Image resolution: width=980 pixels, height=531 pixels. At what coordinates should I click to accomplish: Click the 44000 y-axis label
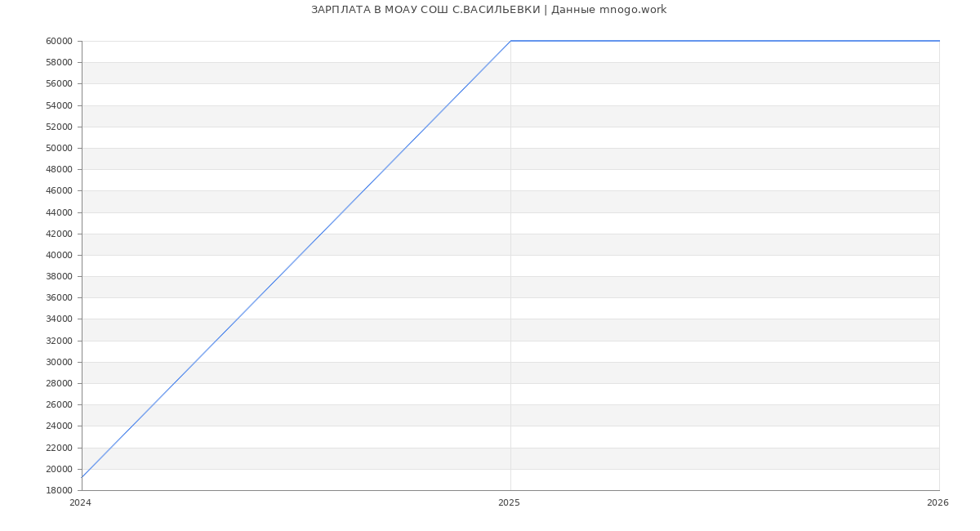pyautogui.click(x=59, y=213)
